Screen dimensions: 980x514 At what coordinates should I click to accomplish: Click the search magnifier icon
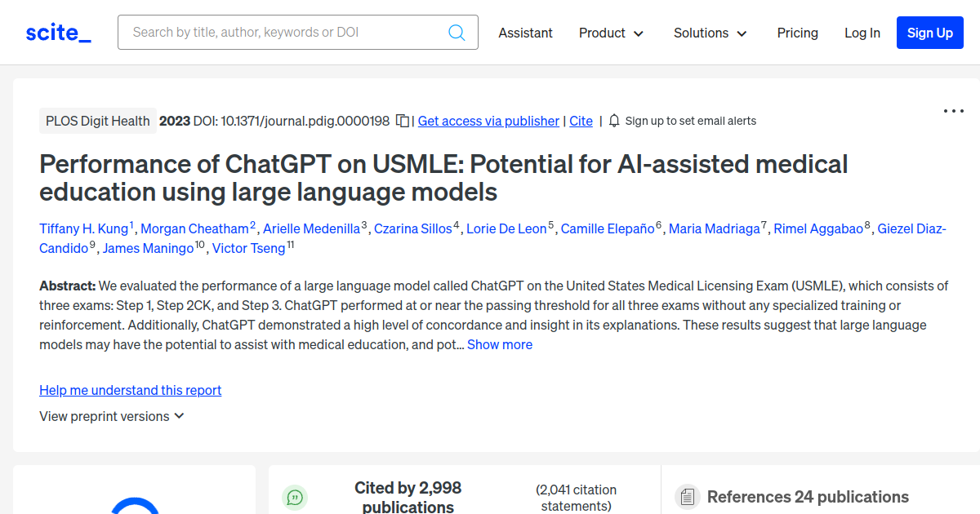[x=457, y=33]
